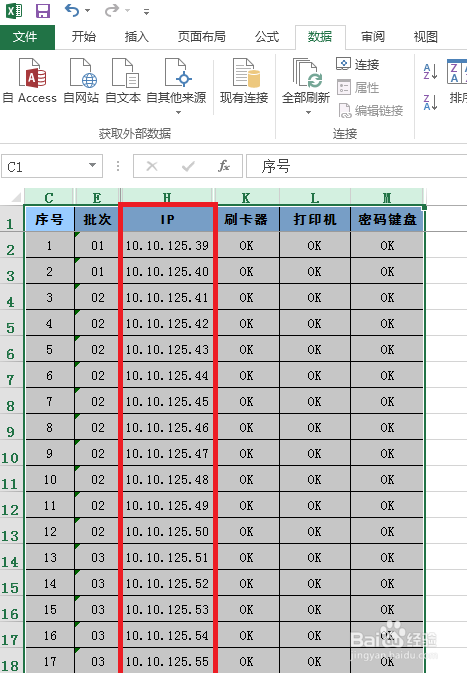
Task: Click the 属性 (Properties) button
Action: pos(358,88)
